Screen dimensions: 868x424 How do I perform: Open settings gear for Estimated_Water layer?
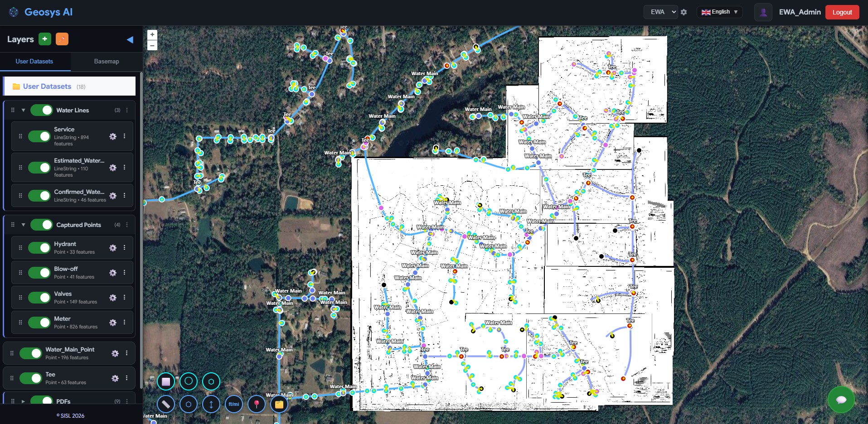click(113, 168)
